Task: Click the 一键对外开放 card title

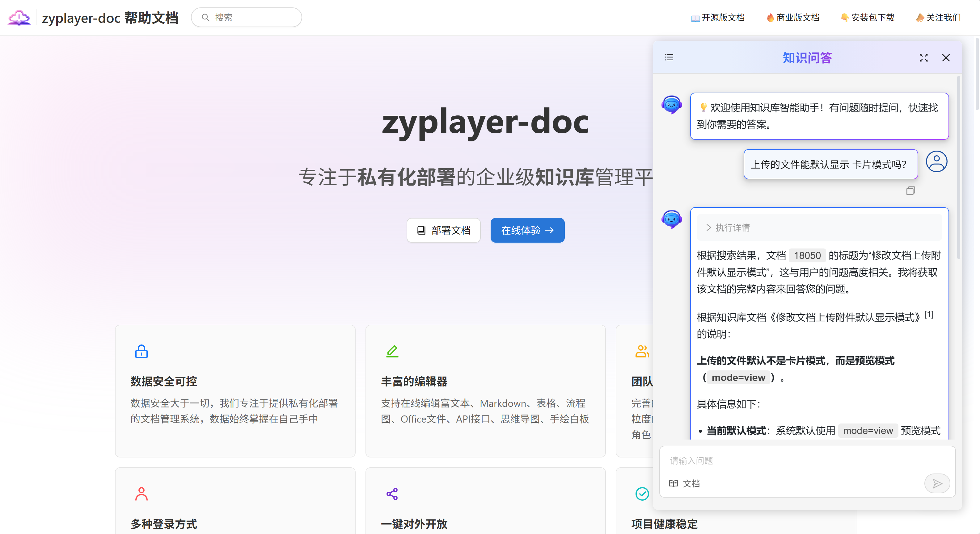Action: point(414,524)
